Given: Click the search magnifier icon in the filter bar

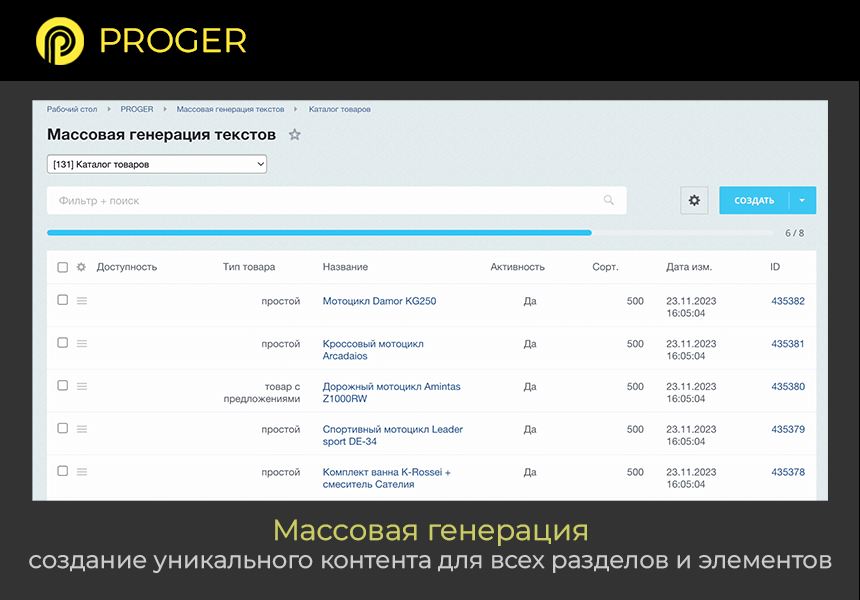Looking at the screenshot, I should [x=608, y=200].
